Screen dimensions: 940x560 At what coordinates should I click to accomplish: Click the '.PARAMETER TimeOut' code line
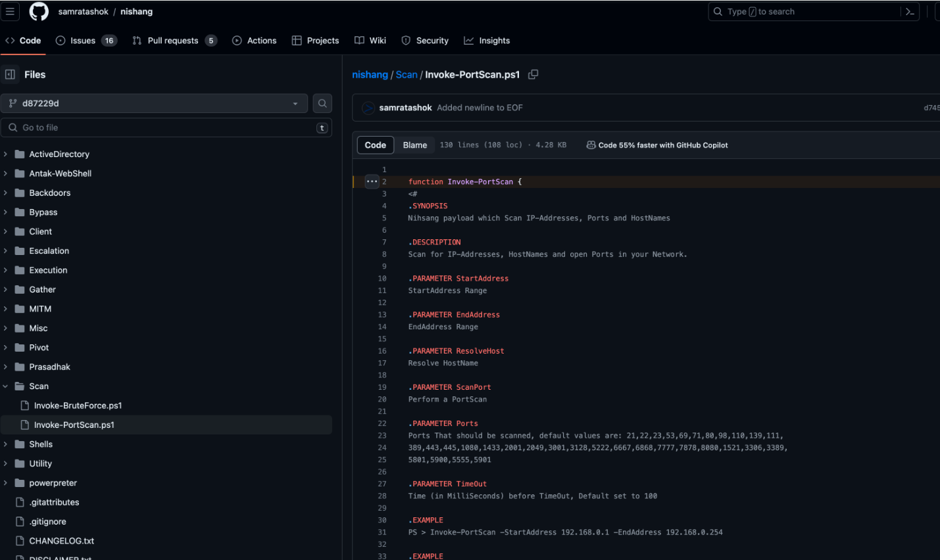[447, 484]
